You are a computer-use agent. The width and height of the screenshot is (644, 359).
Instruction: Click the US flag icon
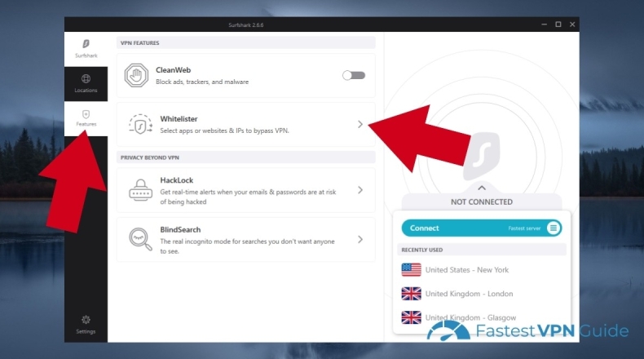[x=411, y=270]
